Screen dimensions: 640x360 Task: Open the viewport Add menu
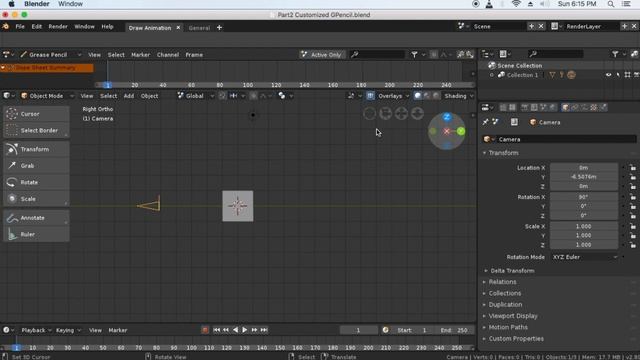pyautogui.click(x=129, y=96)
